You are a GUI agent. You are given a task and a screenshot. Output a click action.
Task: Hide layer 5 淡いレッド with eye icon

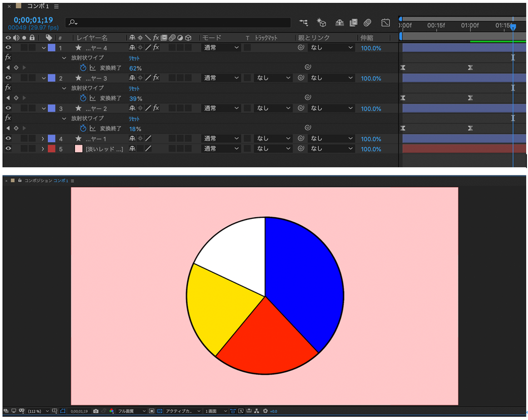tap(8, 148)
